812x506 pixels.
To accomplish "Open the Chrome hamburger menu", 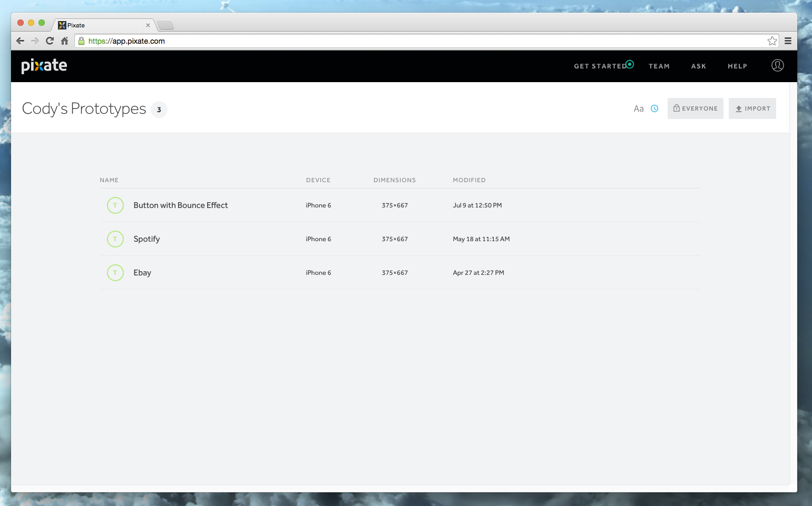I will (x=788, y=41).
